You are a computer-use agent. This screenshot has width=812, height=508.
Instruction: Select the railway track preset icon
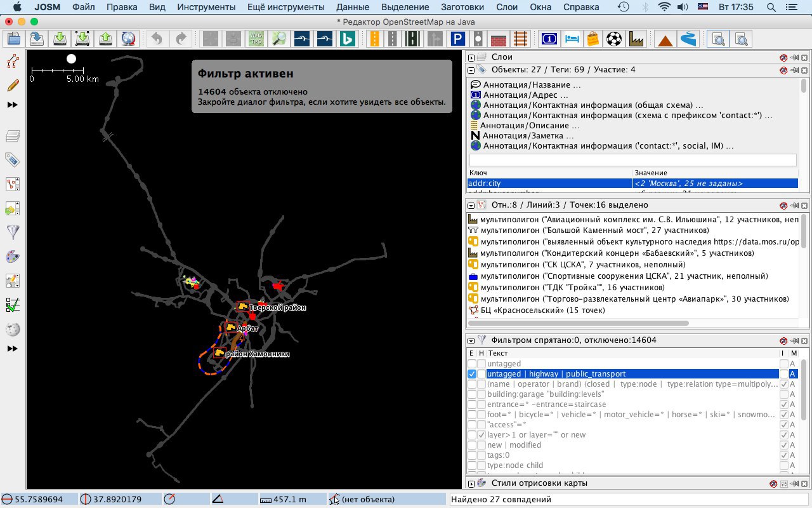521,39
